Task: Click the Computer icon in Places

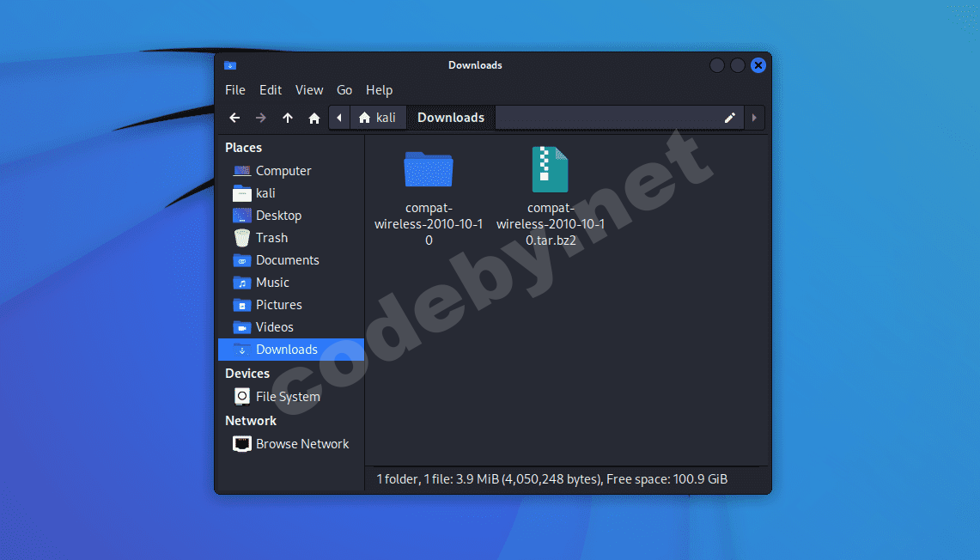Action: 242,171
